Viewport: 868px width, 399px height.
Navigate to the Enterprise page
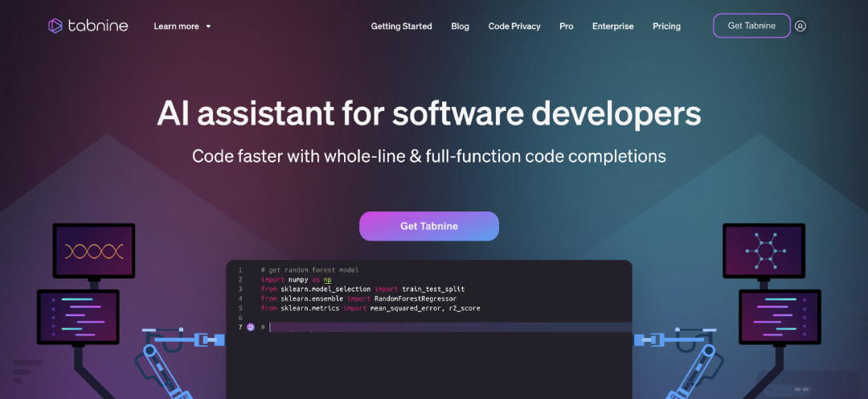pyautogui.click(x=612, y=27)
